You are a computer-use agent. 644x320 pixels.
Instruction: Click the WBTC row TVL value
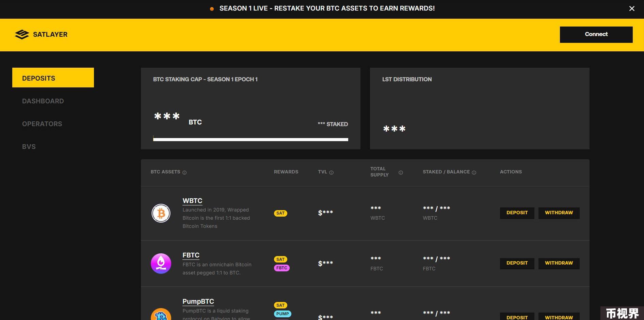click(325, 213)
